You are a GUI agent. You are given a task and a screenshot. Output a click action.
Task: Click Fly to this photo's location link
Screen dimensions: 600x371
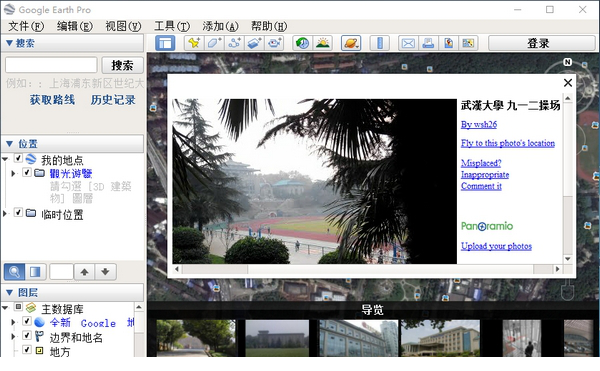point(508,143)
